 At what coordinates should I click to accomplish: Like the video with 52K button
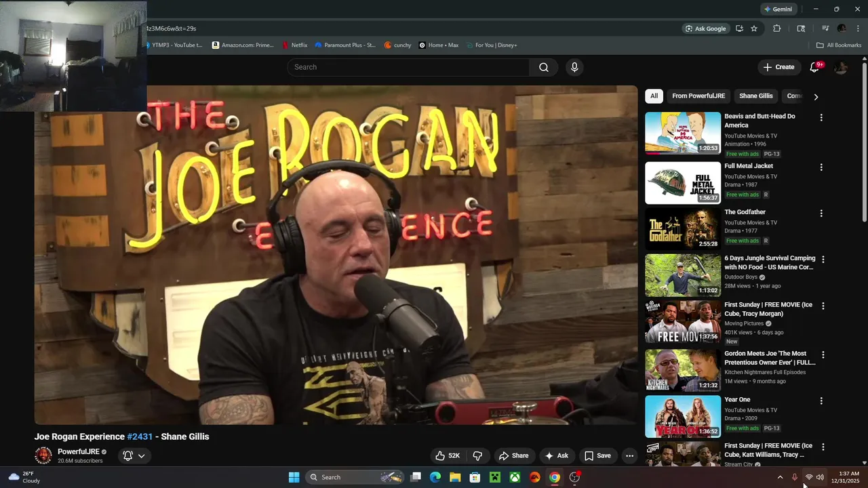click(448, 455)
